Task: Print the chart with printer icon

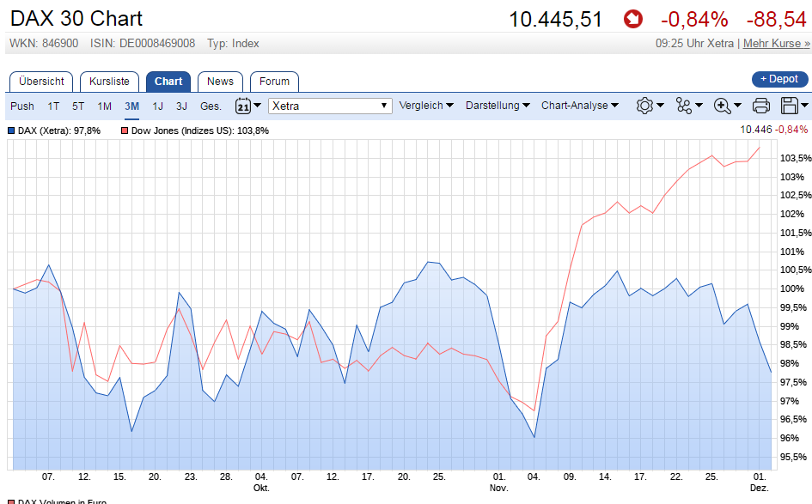Action: 760,106
